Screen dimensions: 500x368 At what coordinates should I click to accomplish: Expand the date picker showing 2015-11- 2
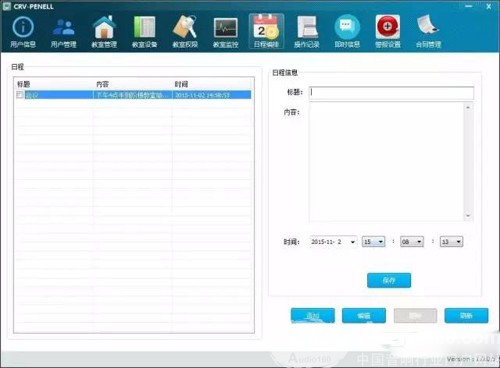pyautogui.click(x=353, y=242)
